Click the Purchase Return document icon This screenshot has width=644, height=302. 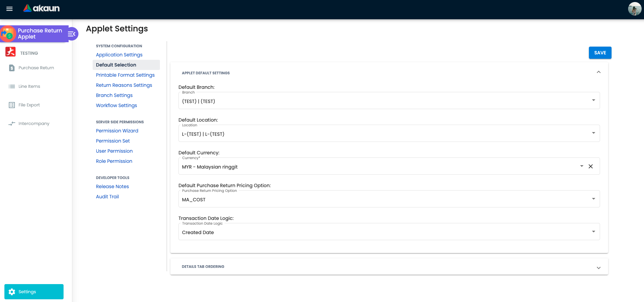click(x=12, y=68)
